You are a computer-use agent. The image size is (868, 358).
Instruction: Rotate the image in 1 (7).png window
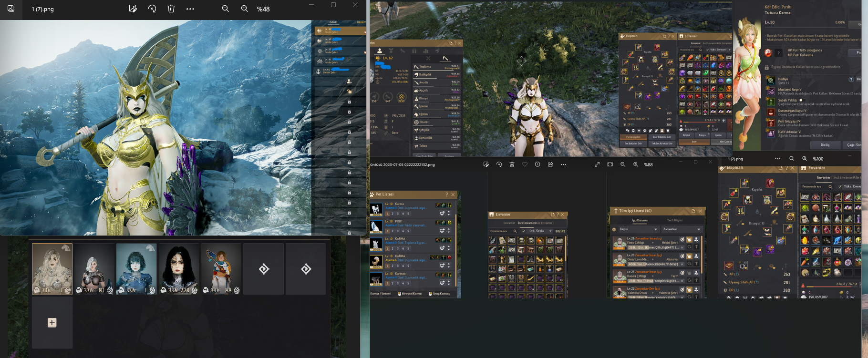pyautogui.click(x=152, y=9)
